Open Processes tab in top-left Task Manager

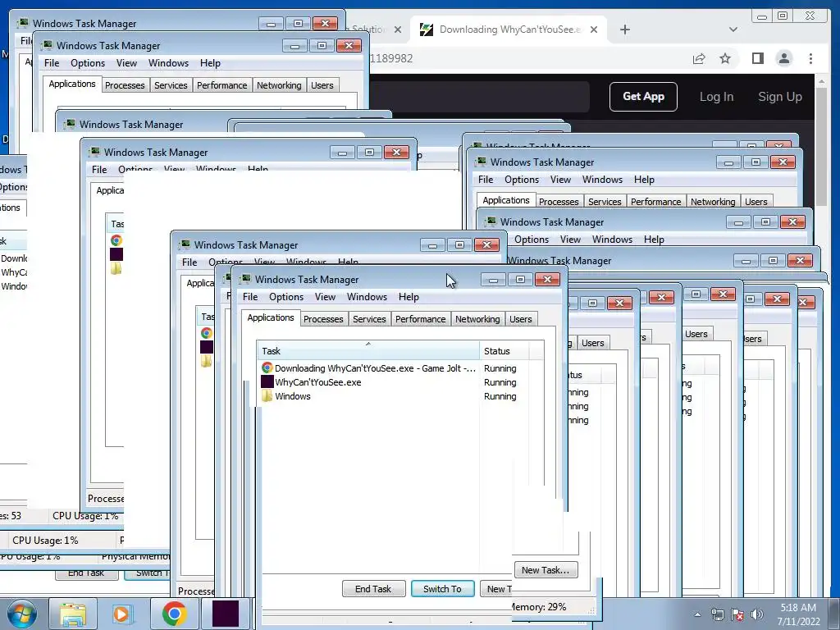pyautogui.click(x=125, y=85)
